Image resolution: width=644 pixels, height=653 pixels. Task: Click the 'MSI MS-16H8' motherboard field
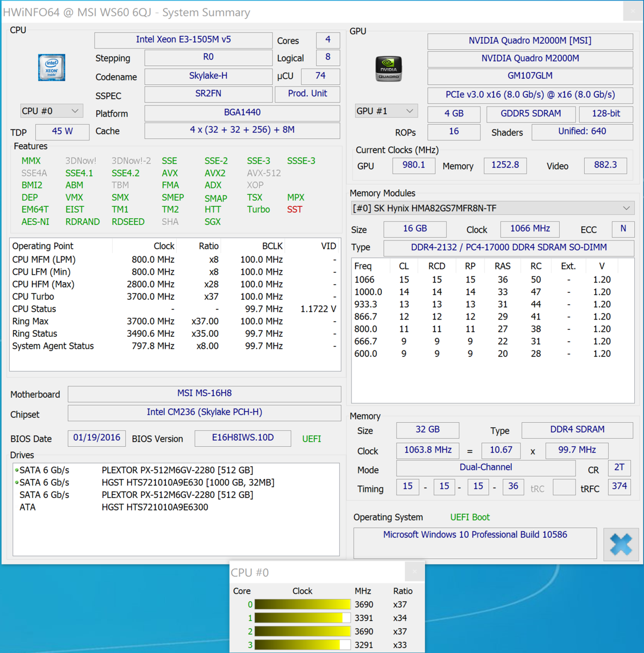[x=205, y=393]
